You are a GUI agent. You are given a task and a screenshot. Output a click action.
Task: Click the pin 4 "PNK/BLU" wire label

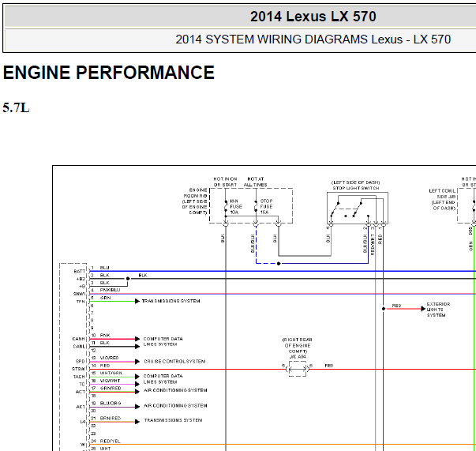coord(110,290)
